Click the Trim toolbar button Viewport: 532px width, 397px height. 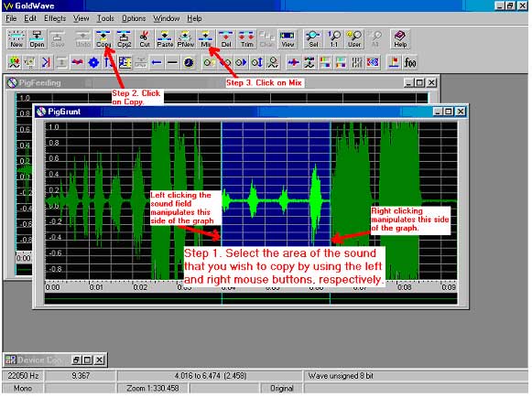pyautogui.click(x=246, y=39)
